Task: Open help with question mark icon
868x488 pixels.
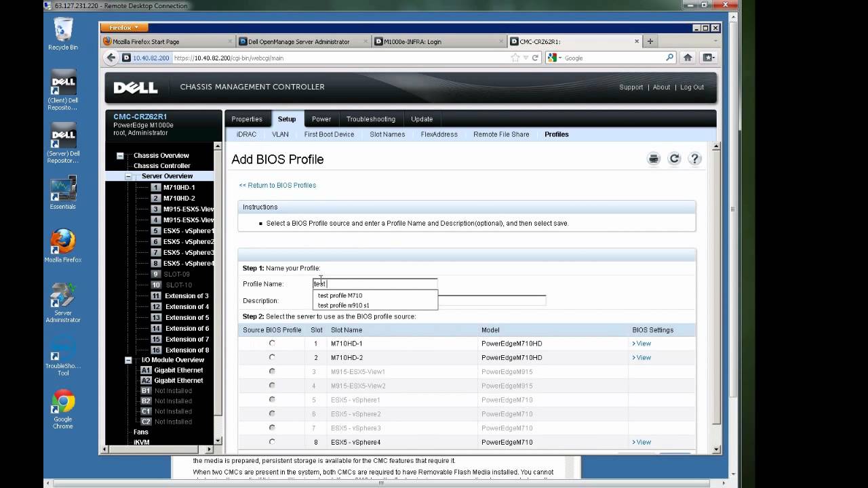Action: tap(694, 159)
